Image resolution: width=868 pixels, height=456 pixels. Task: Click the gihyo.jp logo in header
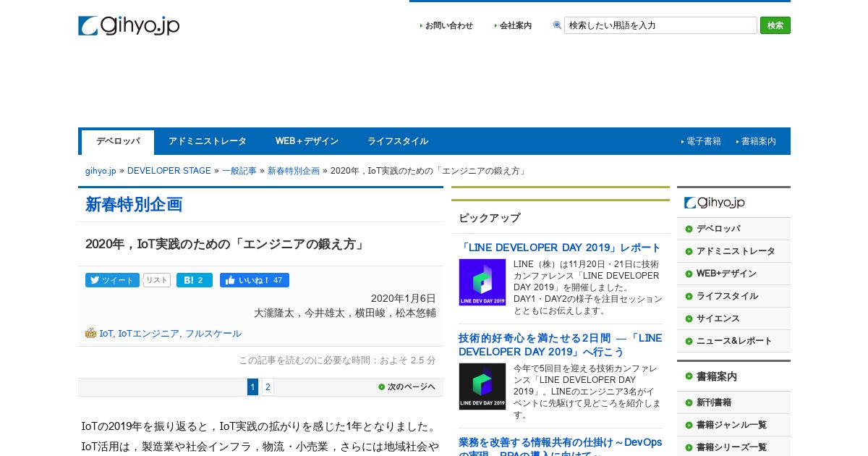click(129, 25)
